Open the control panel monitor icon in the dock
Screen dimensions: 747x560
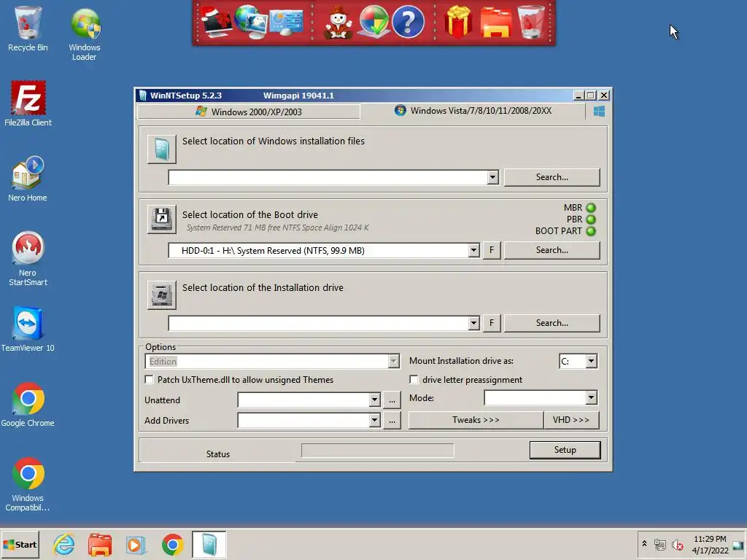point(286,23)
